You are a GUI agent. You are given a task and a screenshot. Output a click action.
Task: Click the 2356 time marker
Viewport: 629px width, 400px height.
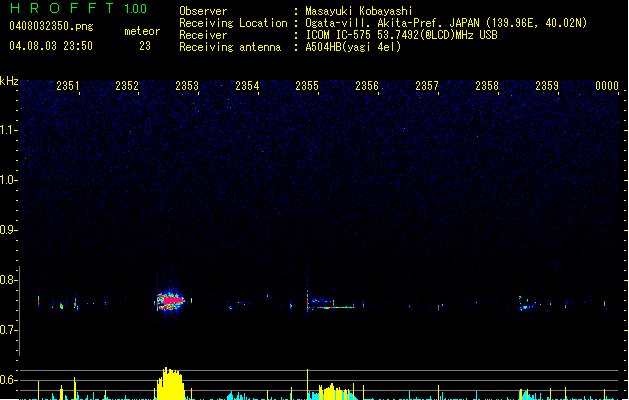click(367, 85)
